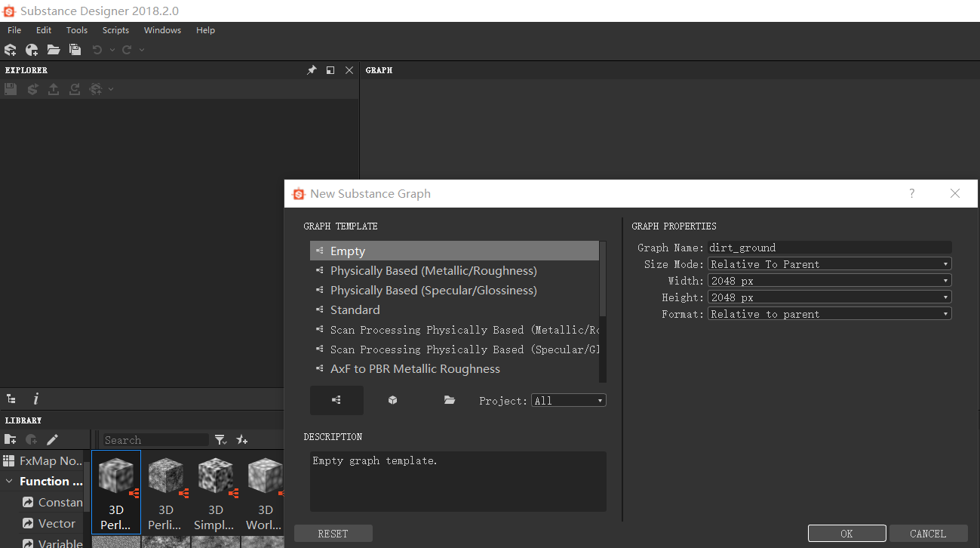The height and width of the screenshot is (548, 980).
Task: Expand dropdown next to Explorer package icon
Action: coord(111,89)
